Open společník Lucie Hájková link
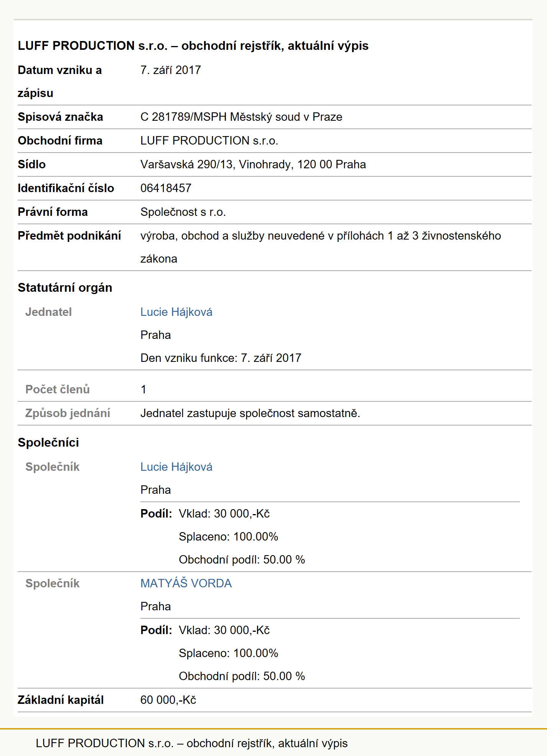Screen dimensions: 547x756 tap(176, 467)
